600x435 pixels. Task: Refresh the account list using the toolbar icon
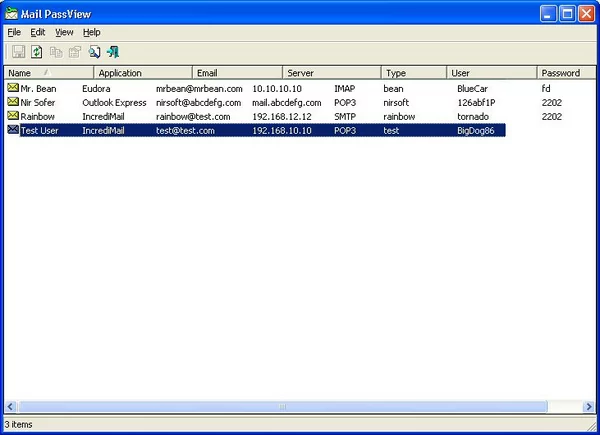pos(37,52)
